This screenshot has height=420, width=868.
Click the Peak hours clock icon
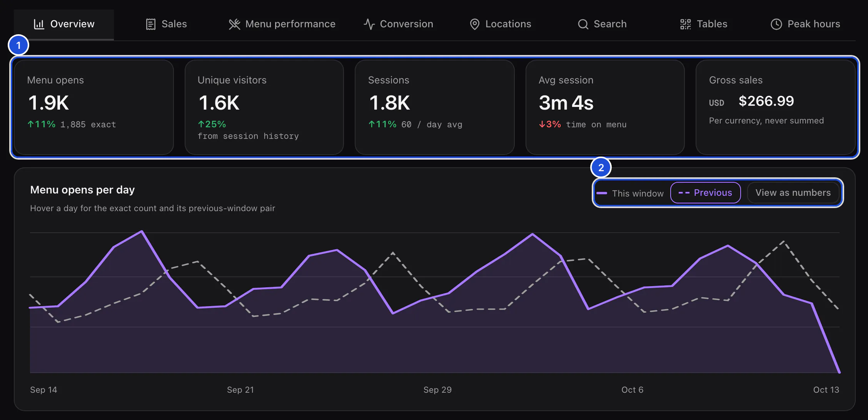pyautogui.click(x=776, y=24)
